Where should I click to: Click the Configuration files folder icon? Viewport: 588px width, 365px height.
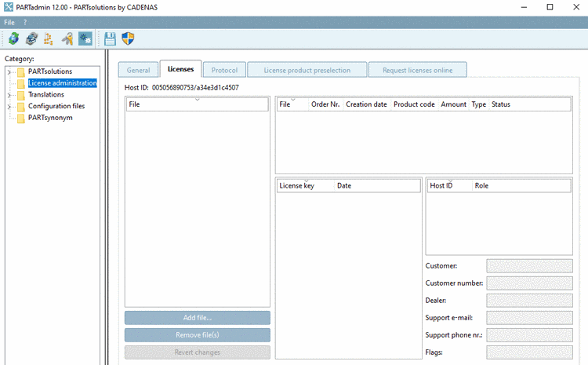[x=21, y=106]
